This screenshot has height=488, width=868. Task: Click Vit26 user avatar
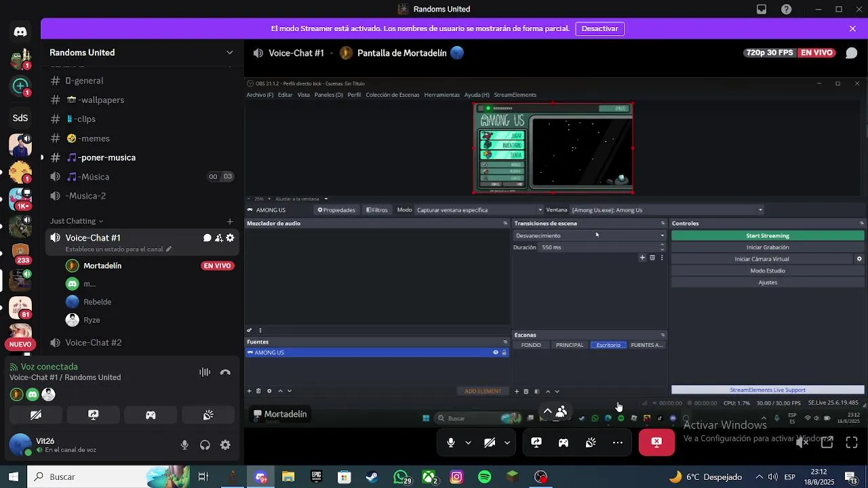pos(20,445)
